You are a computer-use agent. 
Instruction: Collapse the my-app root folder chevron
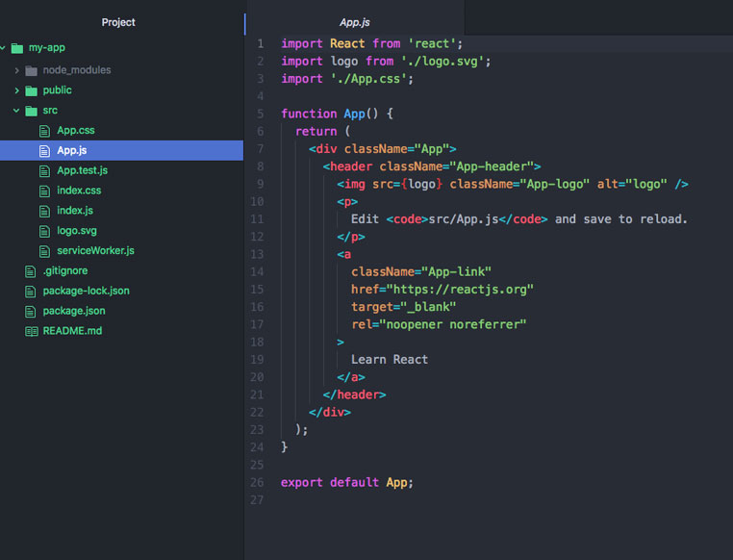(2, 48)
